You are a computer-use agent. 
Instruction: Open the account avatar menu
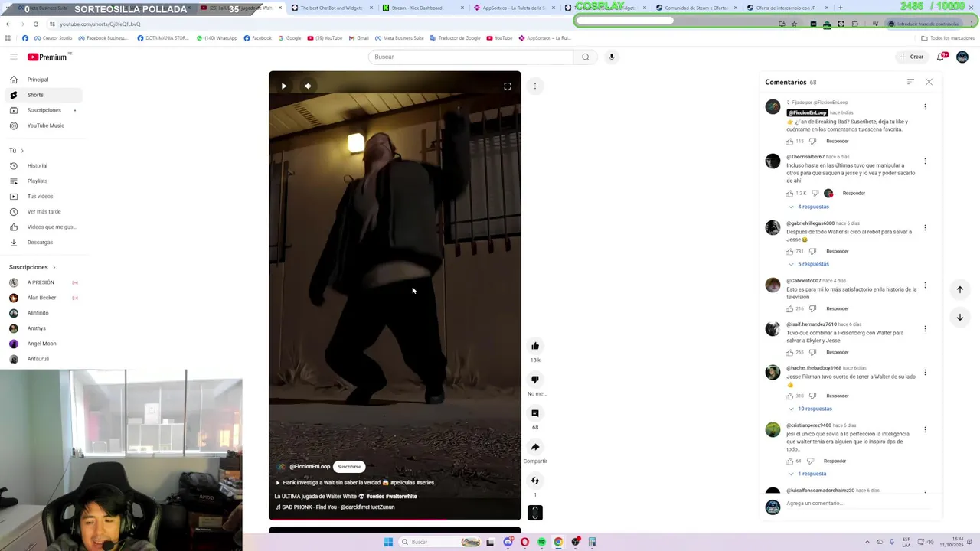[x=962, y=57]
